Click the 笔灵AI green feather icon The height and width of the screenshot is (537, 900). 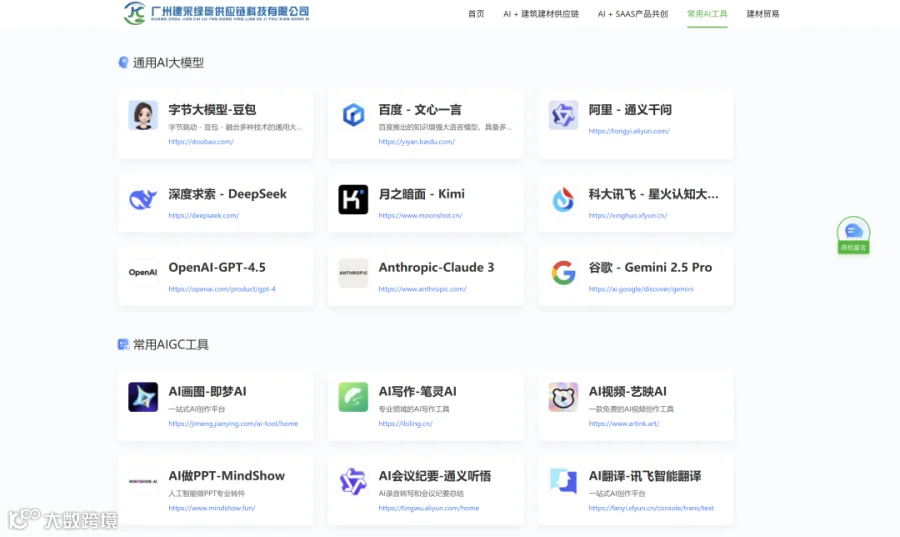(x=353, y=397)
